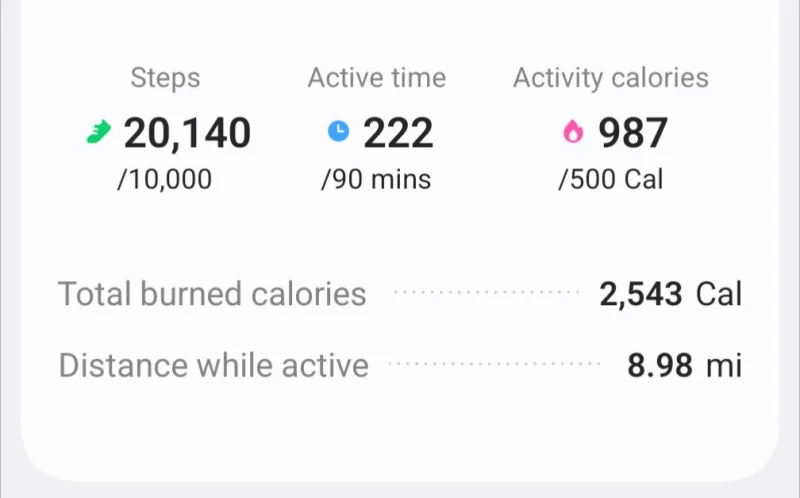Click the dotted line beside Distance while active
The image size is (800, 498).
494,364
